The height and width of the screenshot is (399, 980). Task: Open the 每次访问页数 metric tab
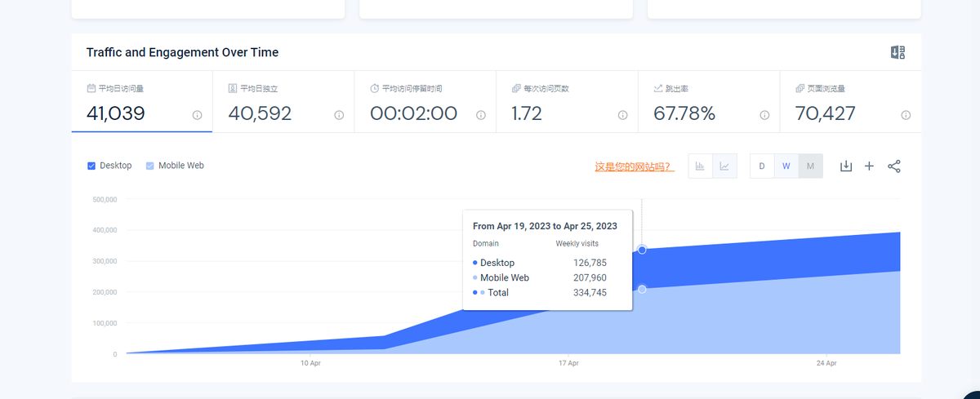(x=567, y=101)
